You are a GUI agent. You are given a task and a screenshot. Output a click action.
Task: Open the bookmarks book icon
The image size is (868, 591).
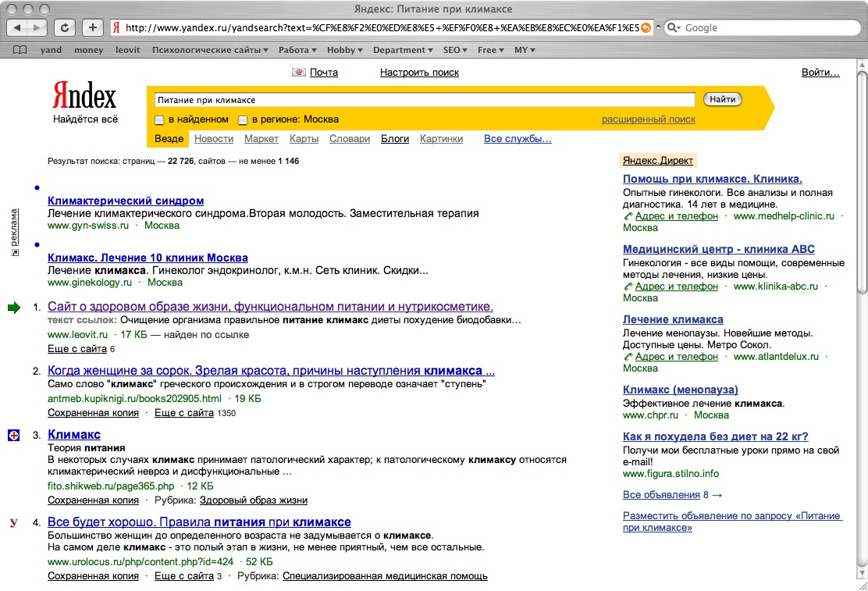point(20,50)
